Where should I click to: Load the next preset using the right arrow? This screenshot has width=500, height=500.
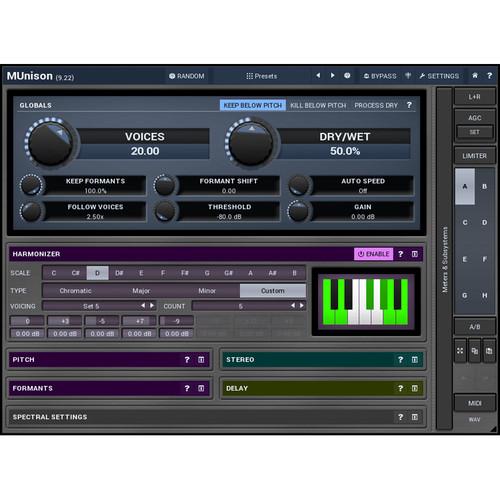[x=332, y=76]
